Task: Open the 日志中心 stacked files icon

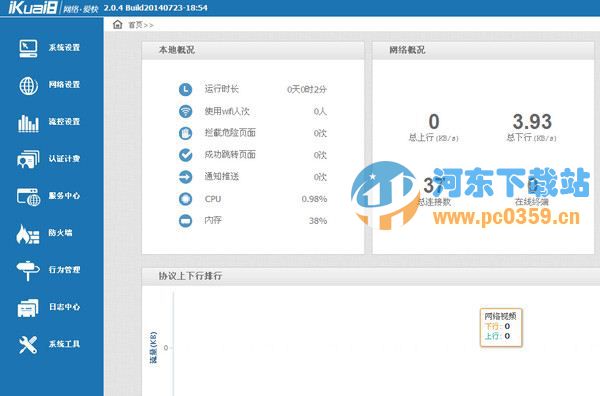Action: tap(28, 308)
